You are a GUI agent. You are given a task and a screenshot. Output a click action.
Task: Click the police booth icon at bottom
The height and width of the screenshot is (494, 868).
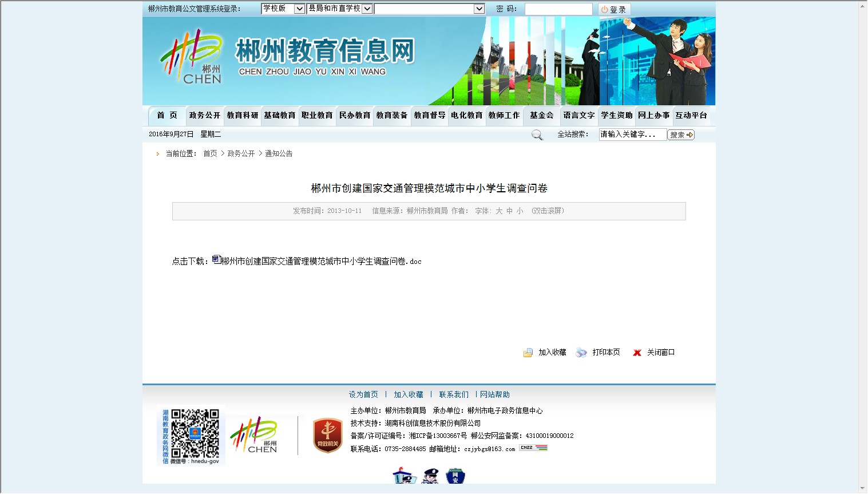pyautogui.click(x=405, y=476)
